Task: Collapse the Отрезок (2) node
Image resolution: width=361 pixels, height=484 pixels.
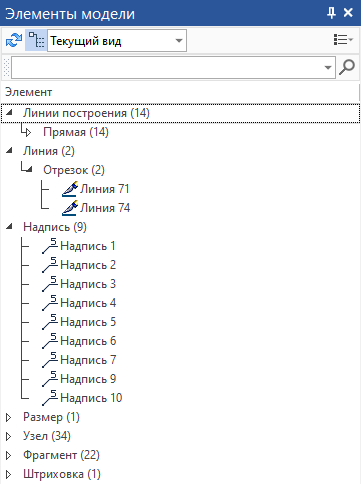Action: coord(29,170)
